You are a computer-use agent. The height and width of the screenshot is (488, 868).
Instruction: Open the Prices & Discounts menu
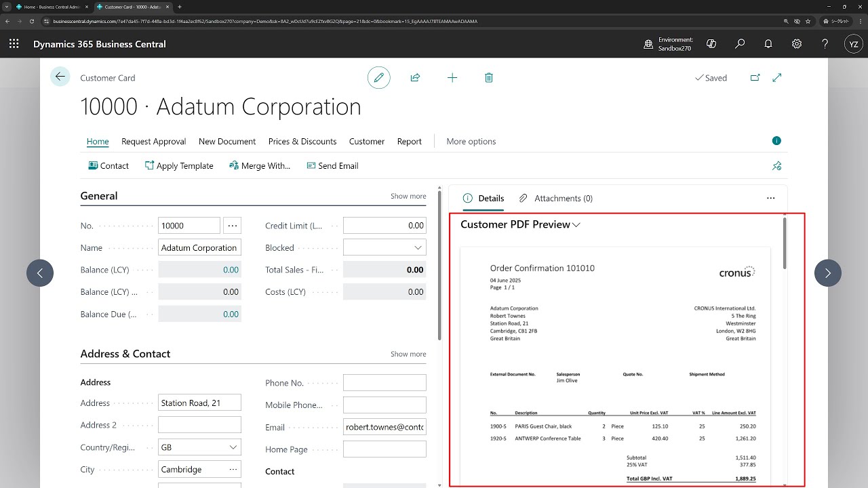[302, 142]
